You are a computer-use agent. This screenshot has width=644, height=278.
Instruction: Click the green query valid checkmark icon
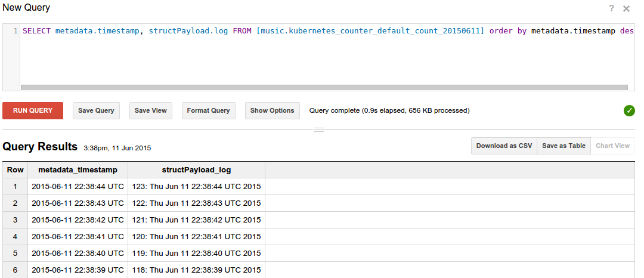point(629,110)
